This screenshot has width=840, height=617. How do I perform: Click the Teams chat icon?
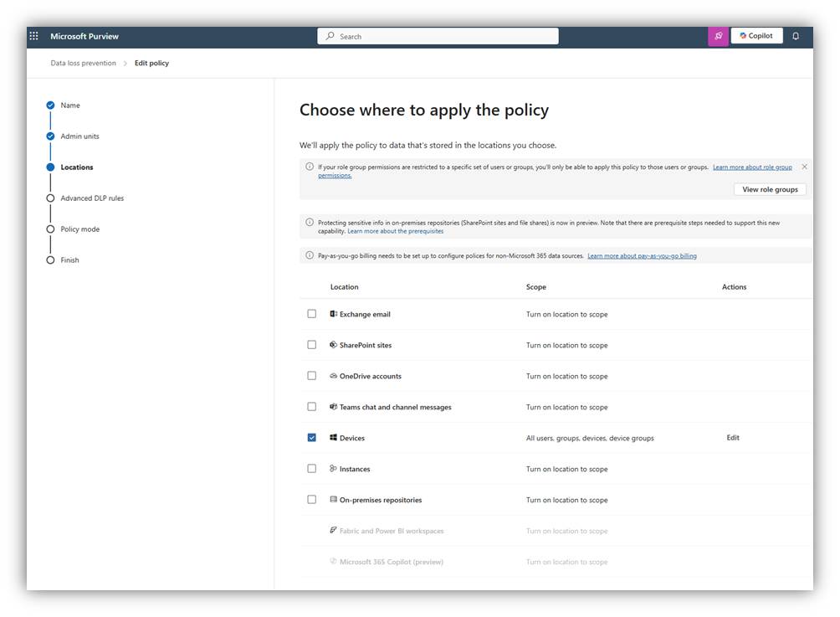click(x=333, y=407)
